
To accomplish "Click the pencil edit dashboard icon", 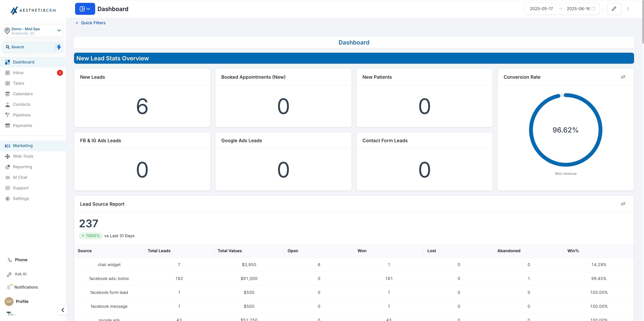I will pos(614,9).
